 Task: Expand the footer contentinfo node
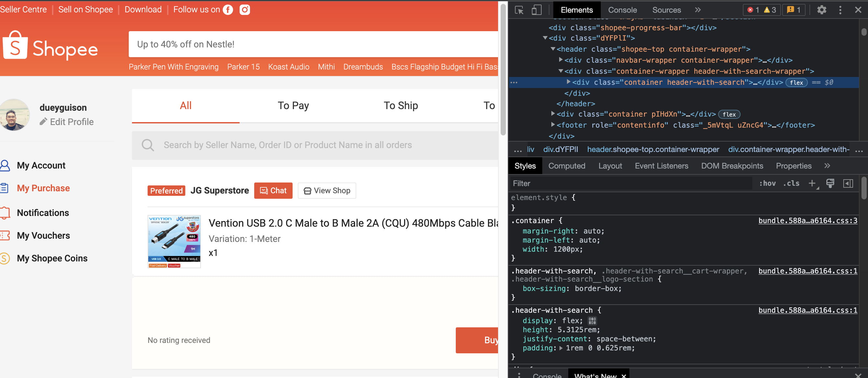(553, 125)
